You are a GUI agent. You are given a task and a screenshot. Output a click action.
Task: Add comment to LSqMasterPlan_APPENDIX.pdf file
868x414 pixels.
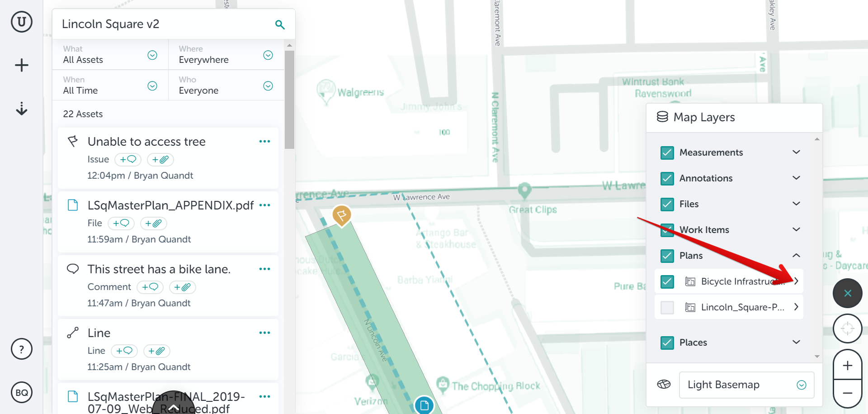click(121, 224)
